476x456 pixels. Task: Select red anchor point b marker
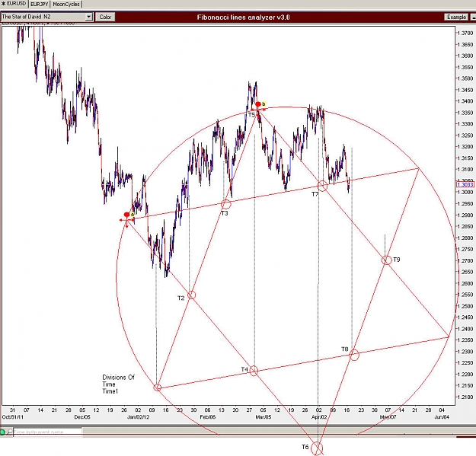(258, 104)
